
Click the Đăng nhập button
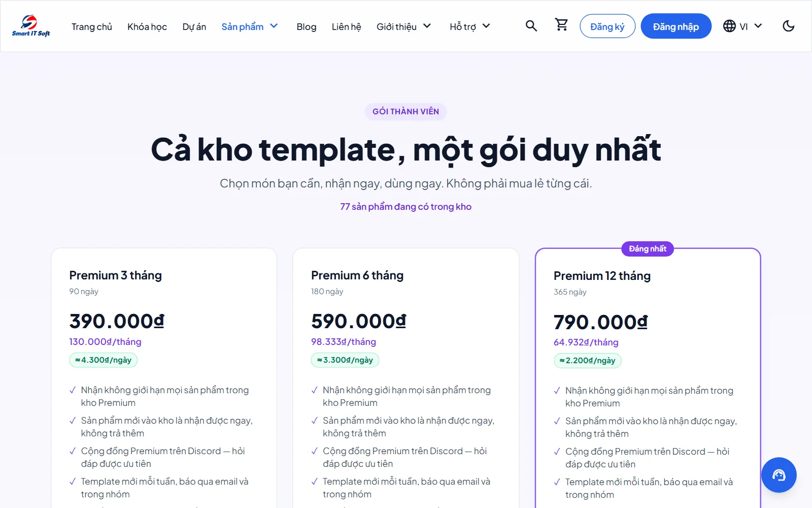coord(676,26)
